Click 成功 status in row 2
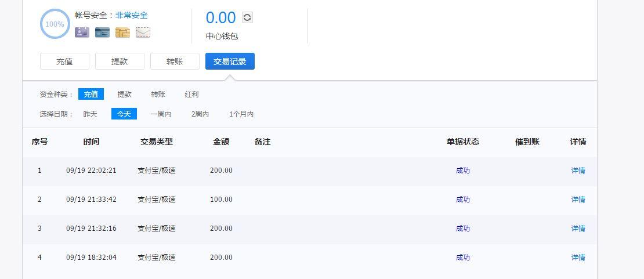The image size is (644, 279). (463, 200)
